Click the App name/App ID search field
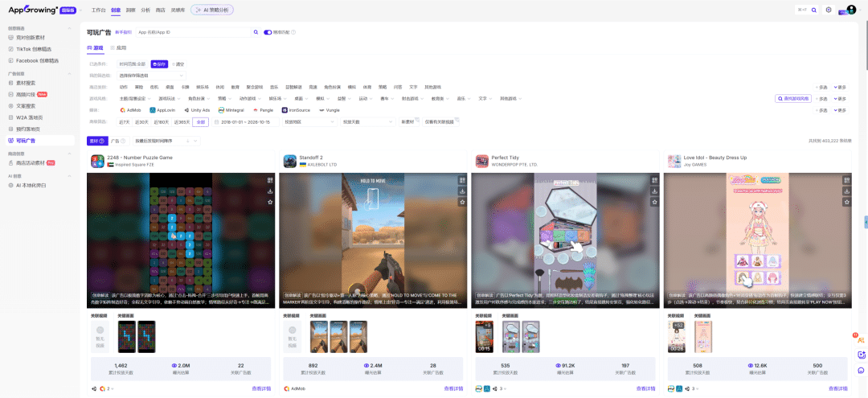 point(193,33)
